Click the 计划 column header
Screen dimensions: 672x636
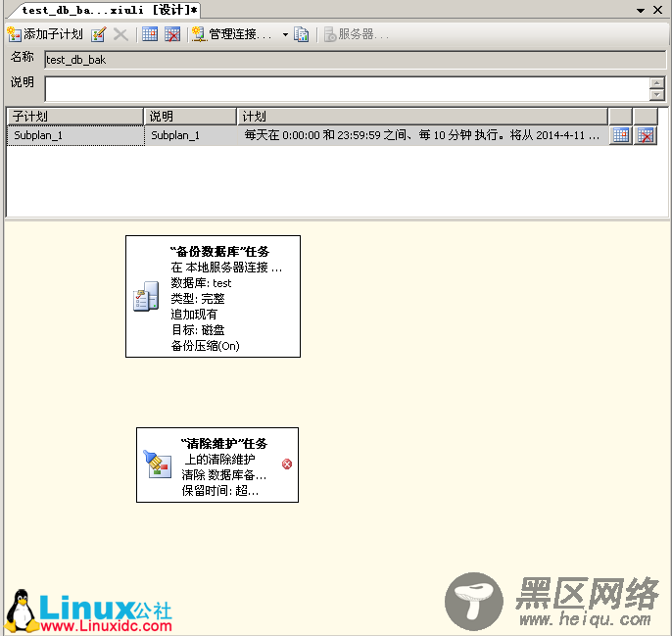click(x=422, y=117)
